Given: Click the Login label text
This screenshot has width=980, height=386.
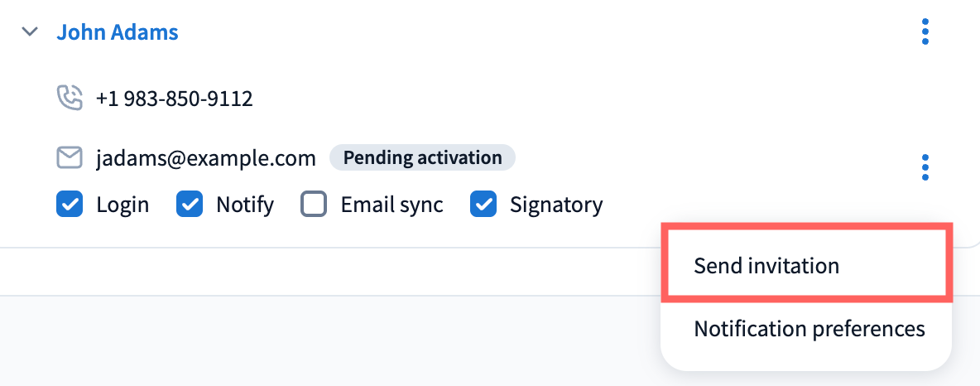Looking at the screenshot, I should [122, 205].
